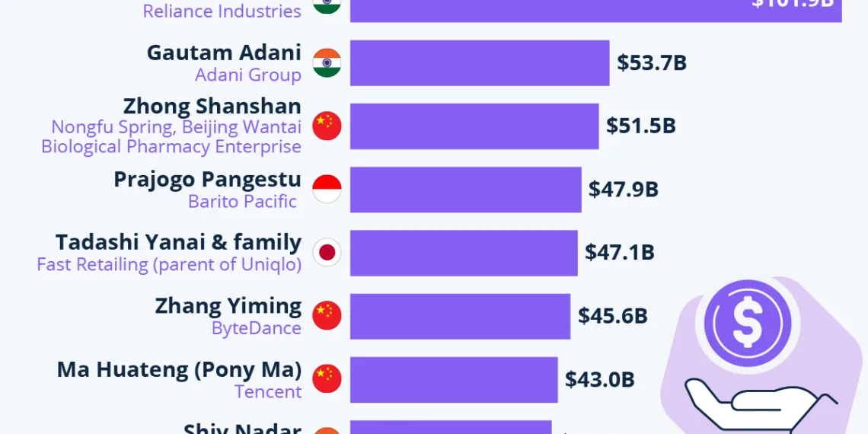Click the Japan flag next to Tadashi Yanai

[x=327, y=252]
